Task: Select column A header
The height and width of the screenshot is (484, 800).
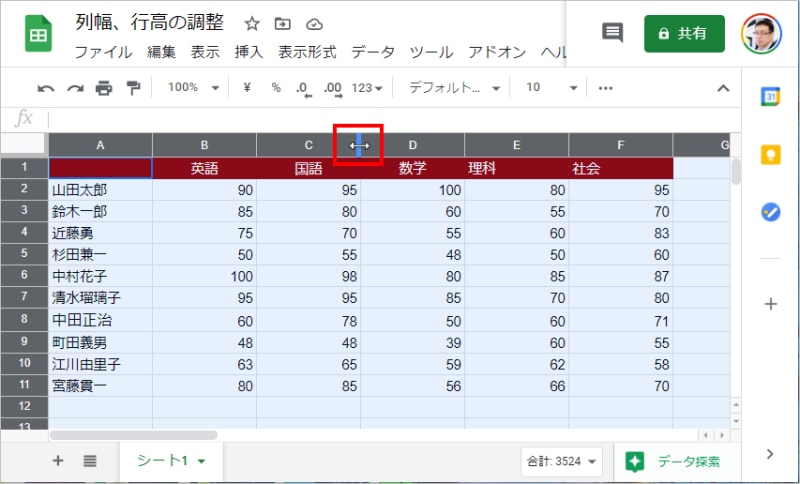Action: click(x=101, y=145)
